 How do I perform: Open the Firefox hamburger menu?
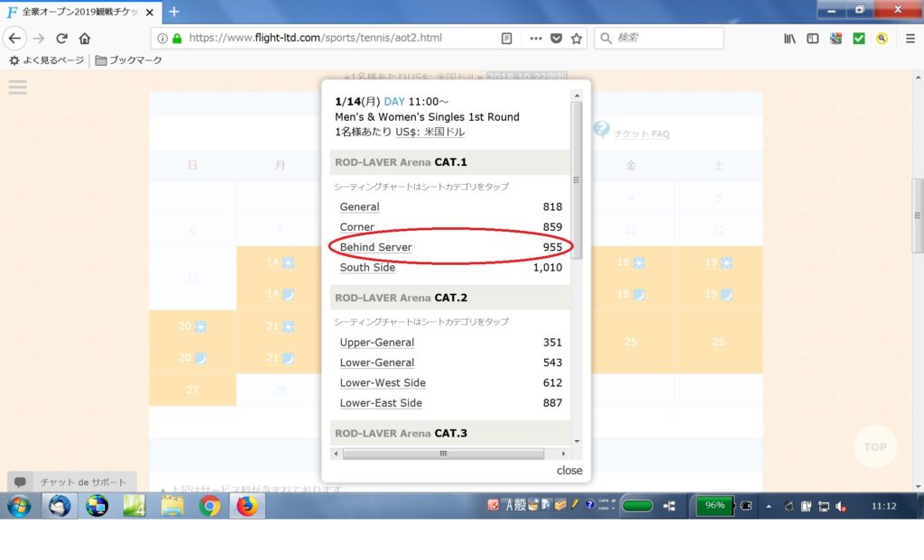(910, 38)
